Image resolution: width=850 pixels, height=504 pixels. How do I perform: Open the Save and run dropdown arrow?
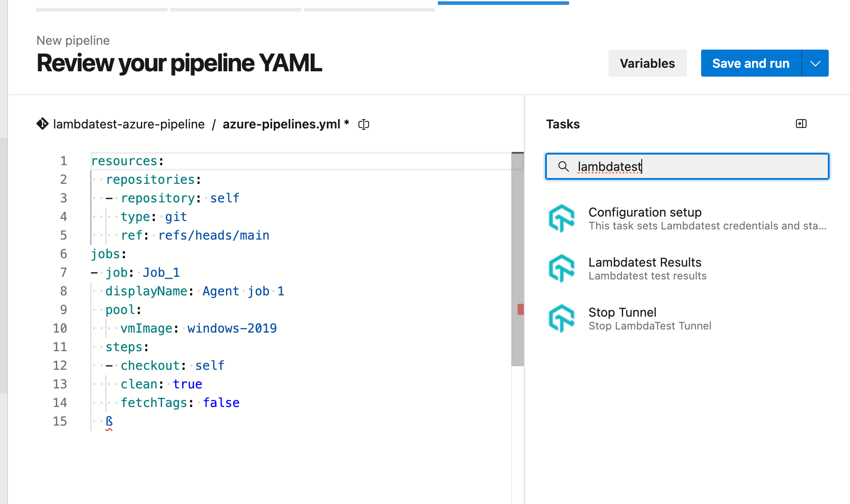815,63
